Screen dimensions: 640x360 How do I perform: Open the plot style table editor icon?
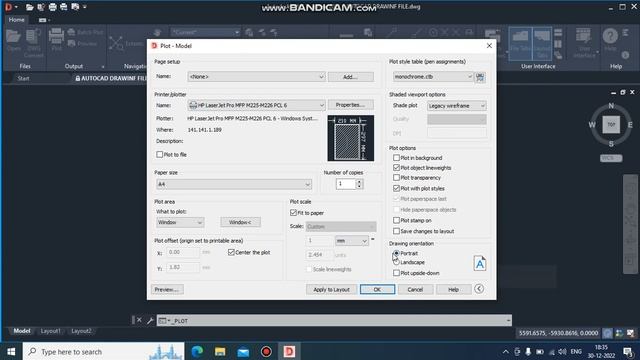coord(480,77)
